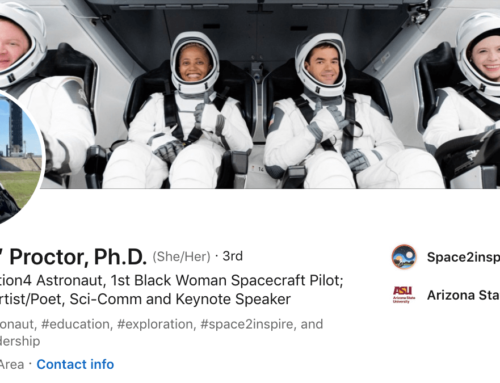The width and height of the screenshot is (500, 383).
Task: Open the astronaut crew banner image
Action: [x=250, y=94]
